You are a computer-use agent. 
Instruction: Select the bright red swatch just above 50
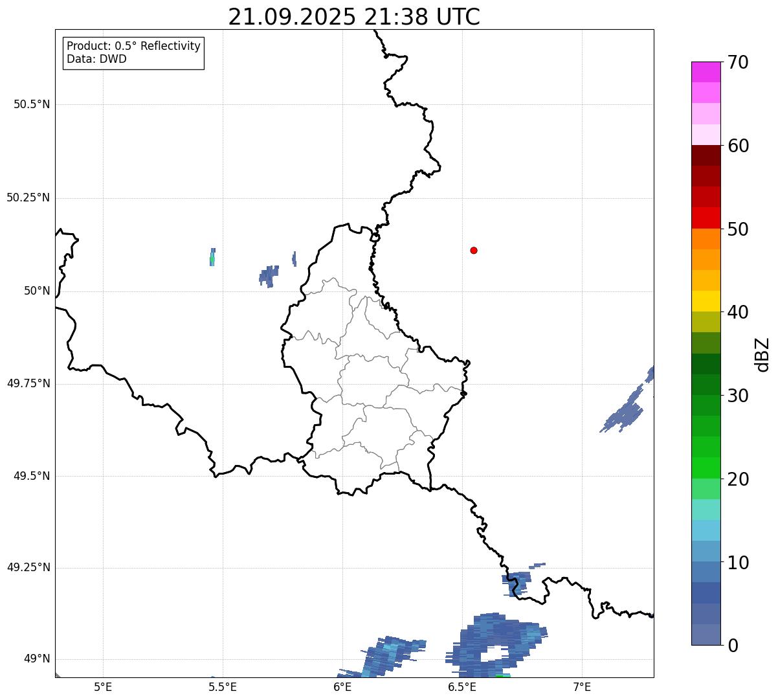click(x=706, y=218)
